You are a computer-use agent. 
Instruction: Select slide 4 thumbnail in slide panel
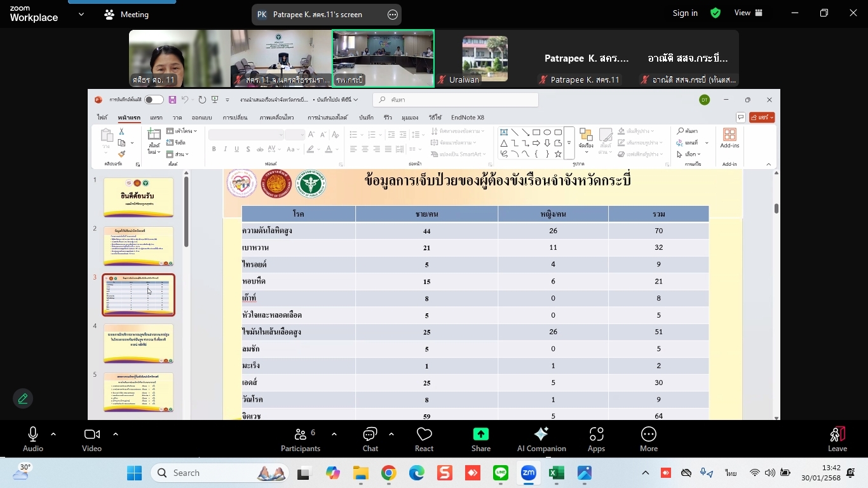point(139,343)
